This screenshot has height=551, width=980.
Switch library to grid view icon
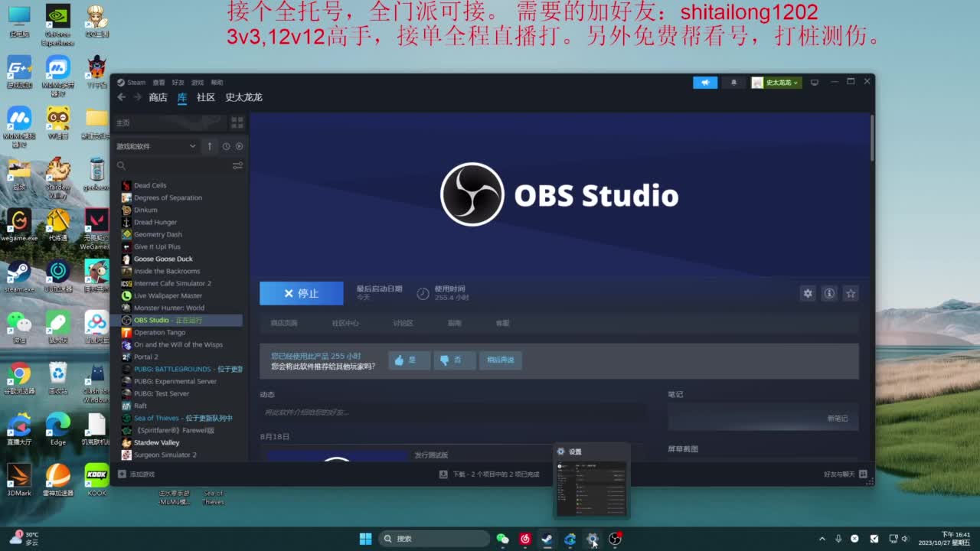237,122
